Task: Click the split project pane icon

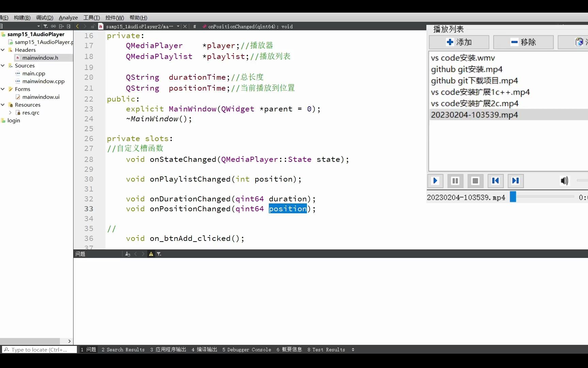Action: pyautogui.click(x=61, y=26)
